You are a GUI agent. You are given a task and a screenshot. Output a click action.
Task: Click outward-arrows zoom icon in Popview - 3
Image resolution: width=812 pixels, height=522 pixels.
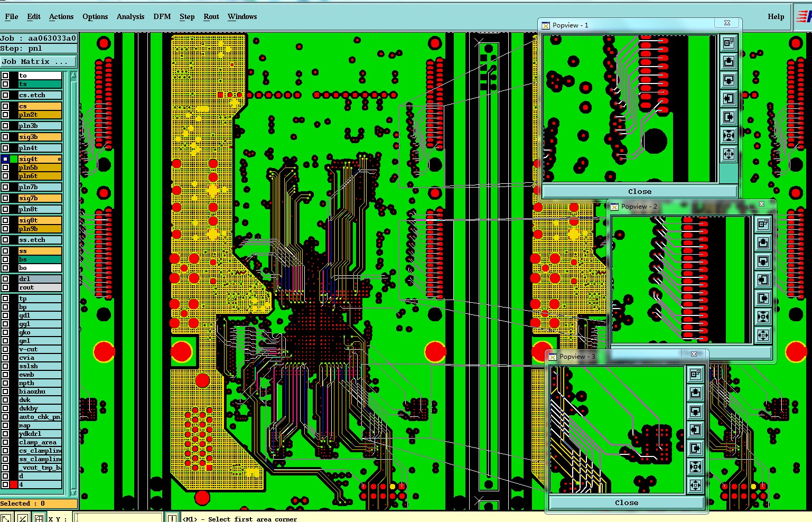tap(695, 485)
